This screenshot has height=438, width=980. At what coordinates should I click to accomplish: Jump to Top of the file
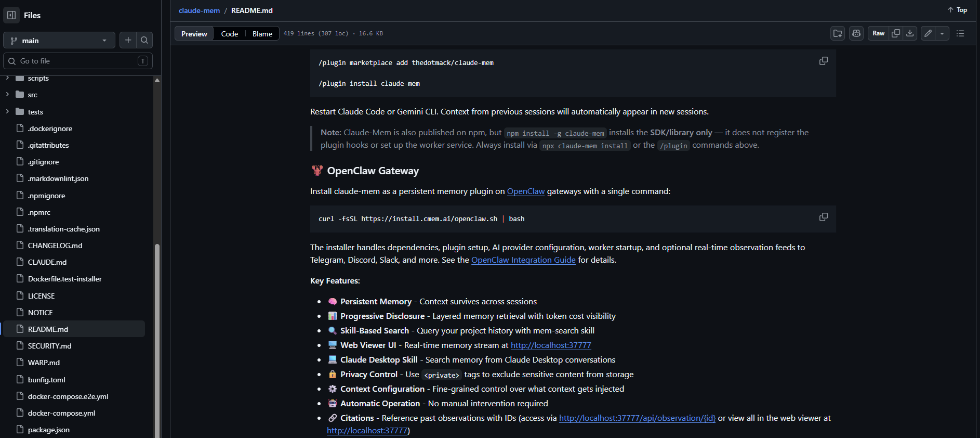[957, 10]
